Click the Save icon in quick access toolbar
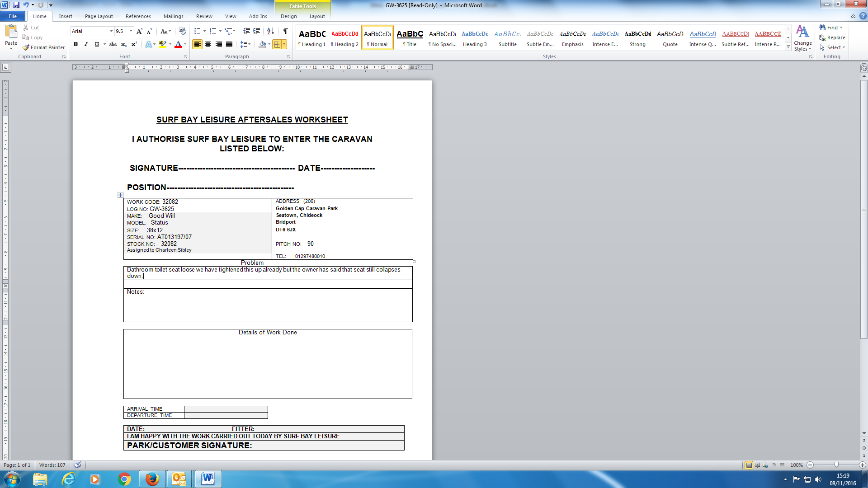 click(16, 5)
